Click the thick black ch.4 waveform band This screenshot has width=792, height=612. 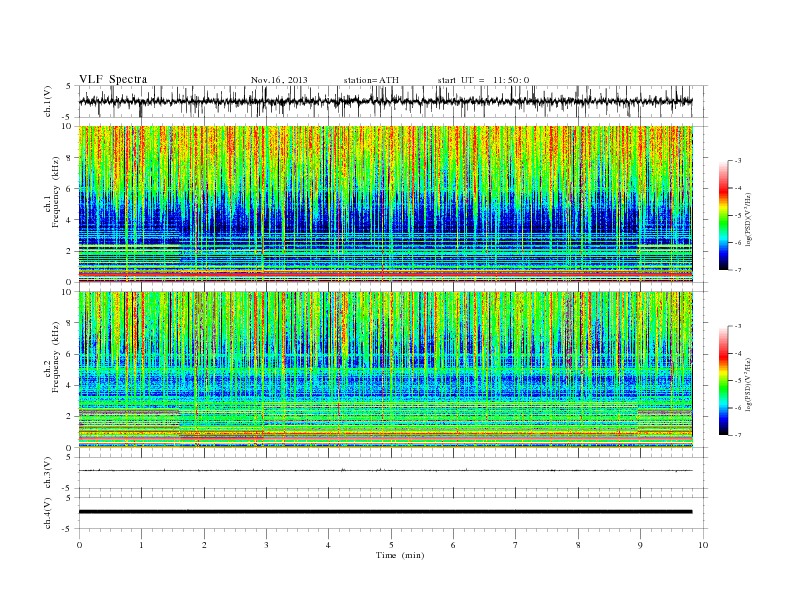coord(385,512)
